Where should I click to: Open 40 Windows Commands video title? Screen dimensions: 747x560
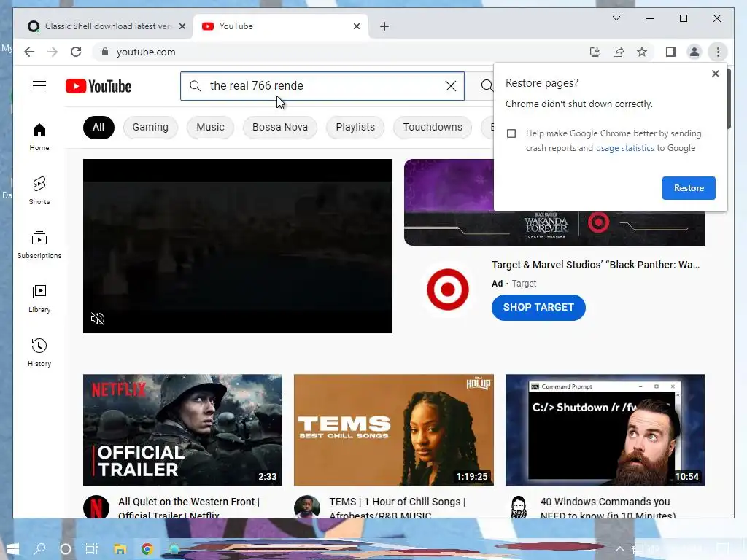tap(608, 507)
